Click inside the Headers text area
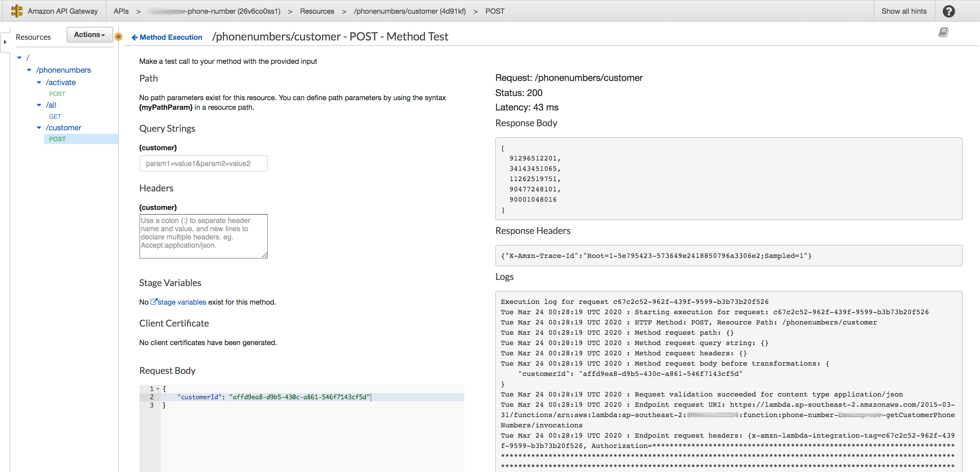This screenshot has width=980, height=472. click(203, 236)
